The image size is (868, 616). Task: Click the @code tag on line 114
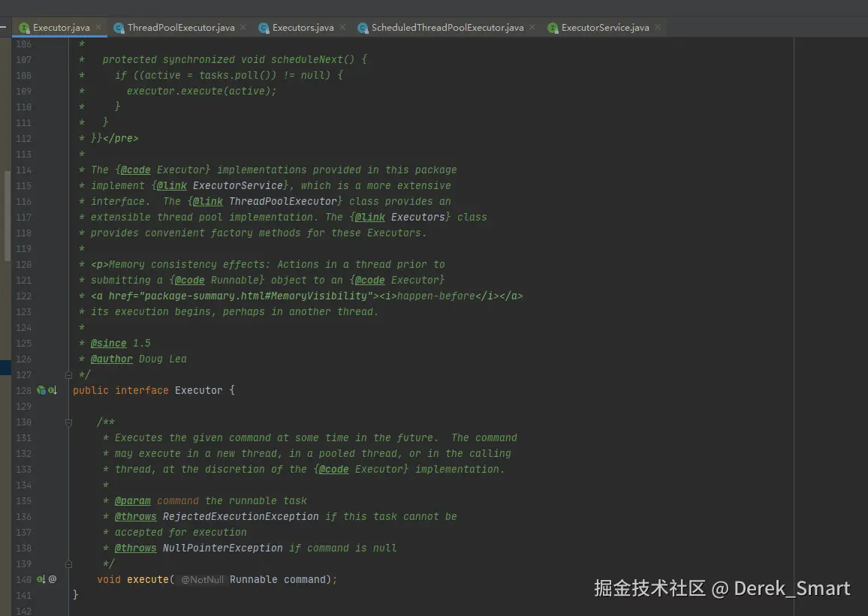pos(136,170)
